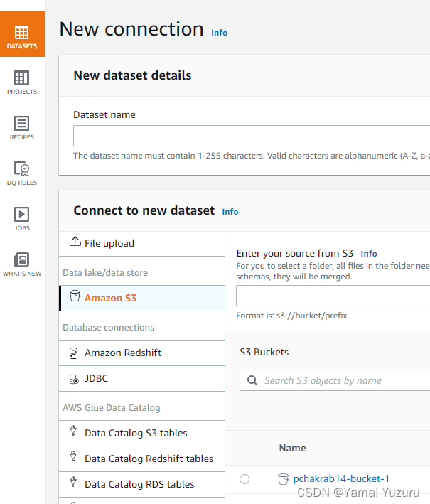
Task: Open Info link next to Connect to new dataset
Action: point(230,212)
